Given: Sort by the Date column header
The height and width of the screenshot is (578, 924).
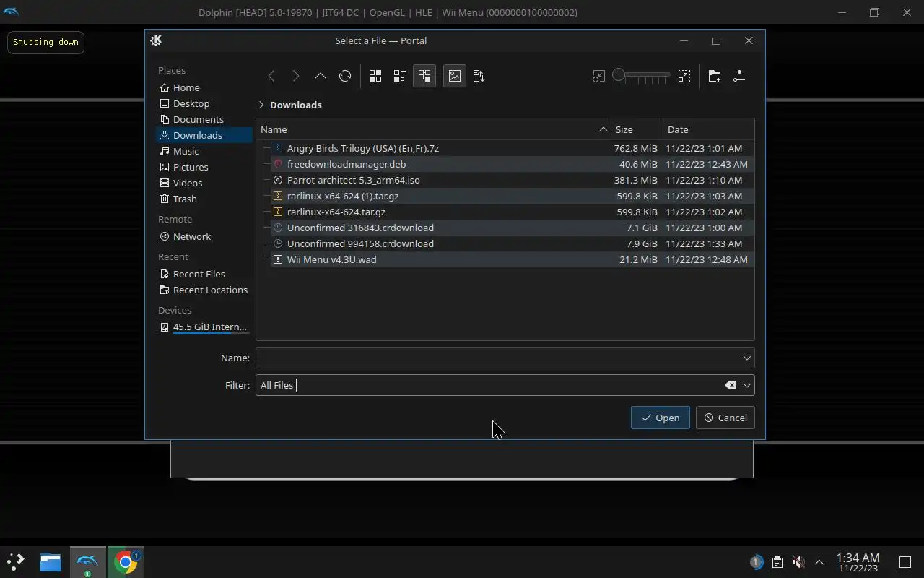Looking at the screenshot, I should [708, 129].
